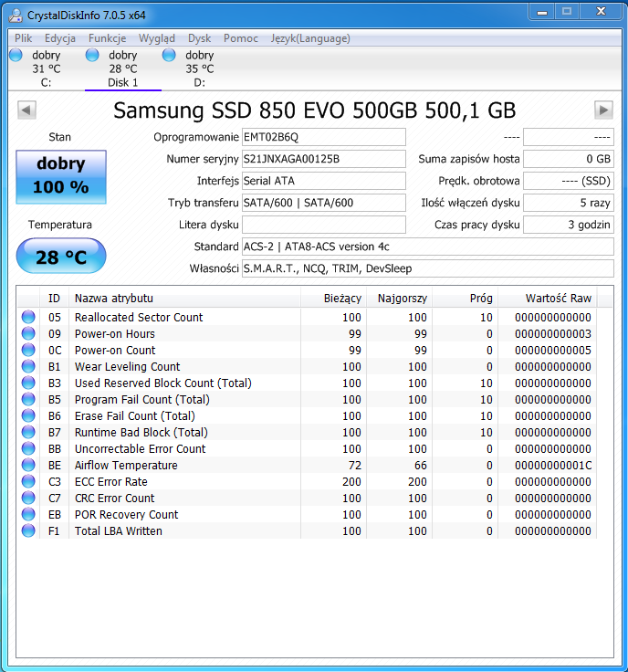Open the Pomoc menu
Image resolution: width=628 pixels, height=672 pixels.
point(241,38)
